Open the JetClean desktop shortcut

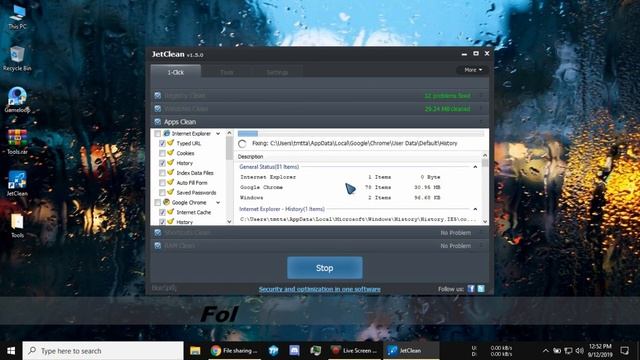pos(17,184)
